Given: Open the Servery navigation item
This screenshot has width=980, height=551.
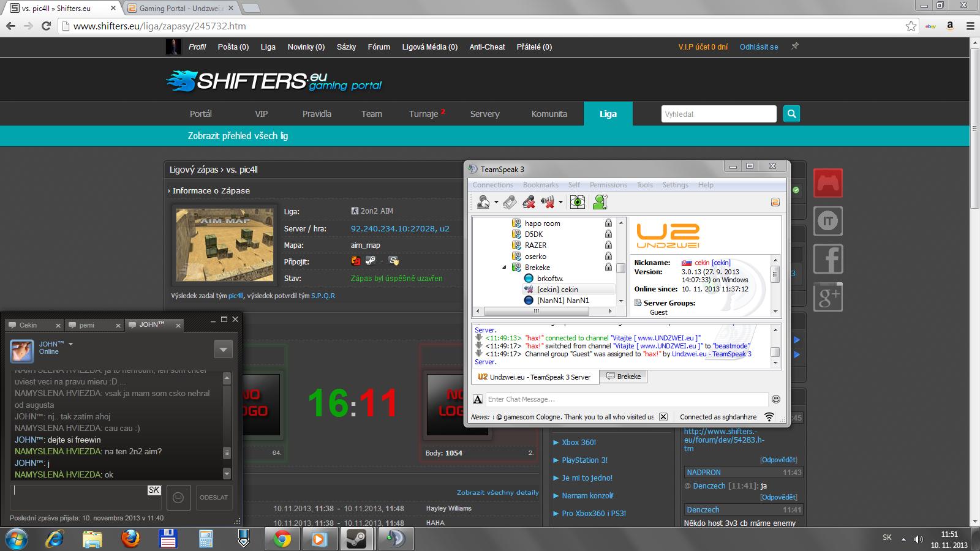Looking at the screenshot, I should (x=484, y=114).
